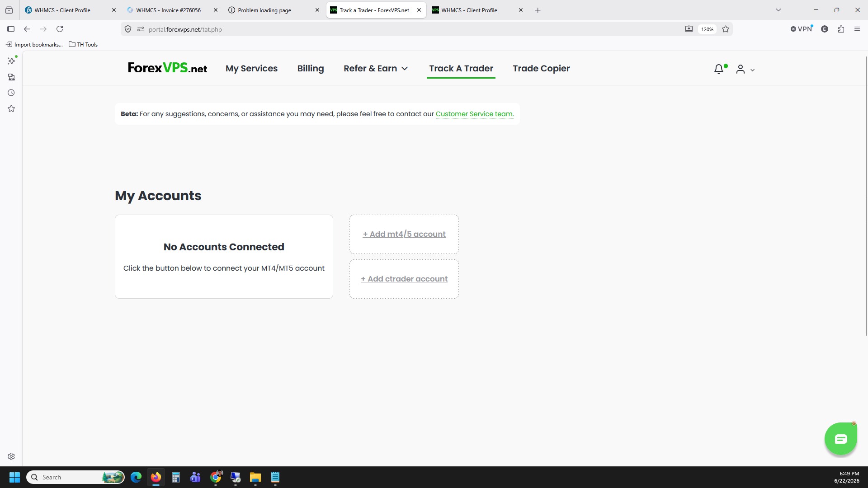The height and width of the screenshot is (488, 868).
Task: Open the extensions puzzle icon
Action: tap(841, 29)
